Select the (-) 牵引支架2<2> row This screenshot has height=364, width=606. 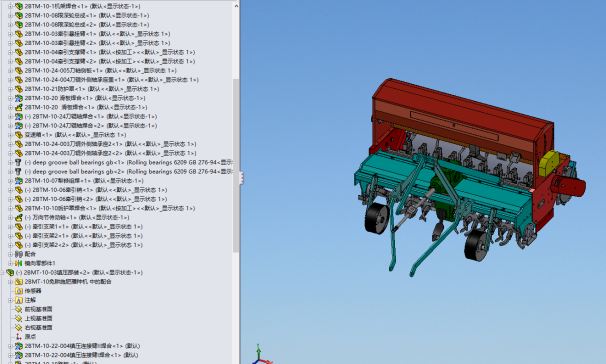tap(83, 245)
